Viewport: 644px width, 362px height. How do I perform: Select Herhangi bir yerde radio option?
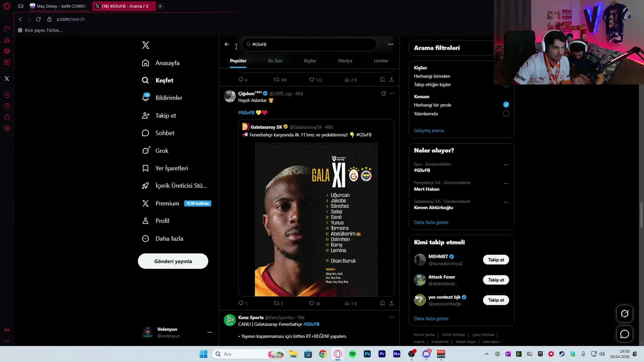click(x=506, y=105)
